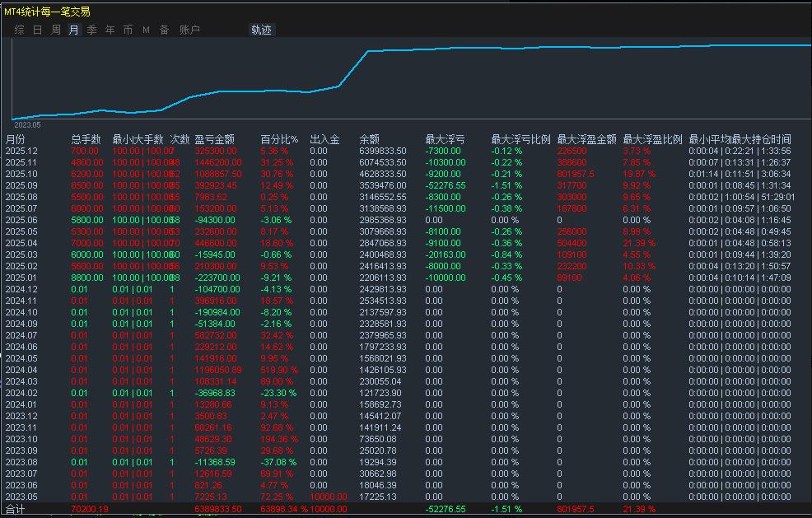Open the 季 quarterly view
The image size is (812, 518).
tap(91, 29)
